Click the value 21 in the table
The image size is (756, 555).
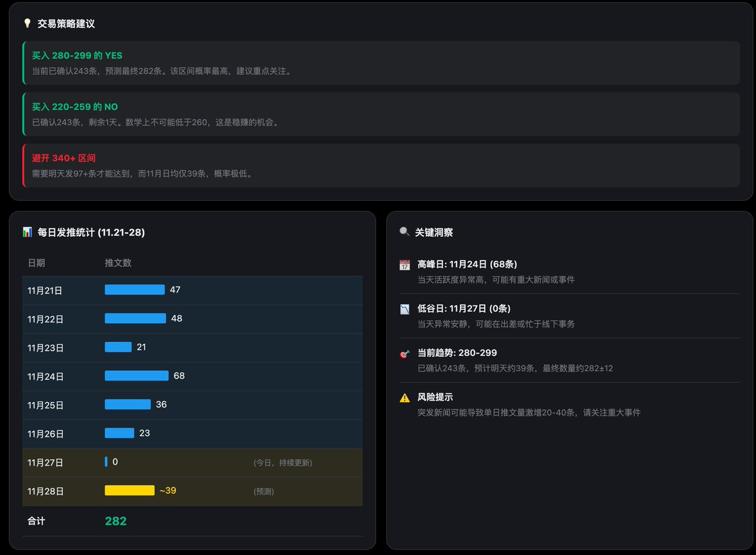click(x=141, y=347)
